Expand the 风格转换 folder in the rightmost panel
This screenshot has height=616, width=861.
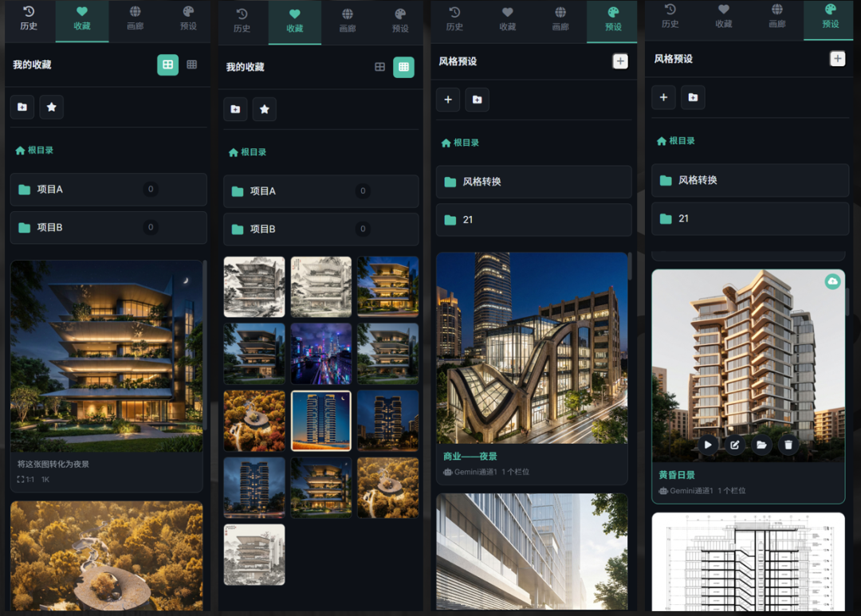click(749, 180)
